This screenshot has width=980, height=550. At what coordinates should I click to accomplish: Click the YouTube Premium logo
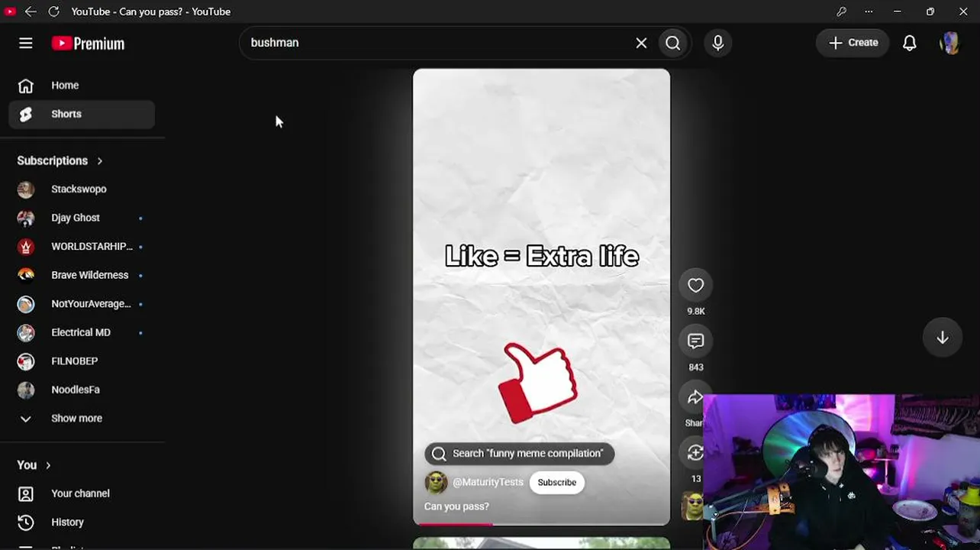[x=88, y=44]
